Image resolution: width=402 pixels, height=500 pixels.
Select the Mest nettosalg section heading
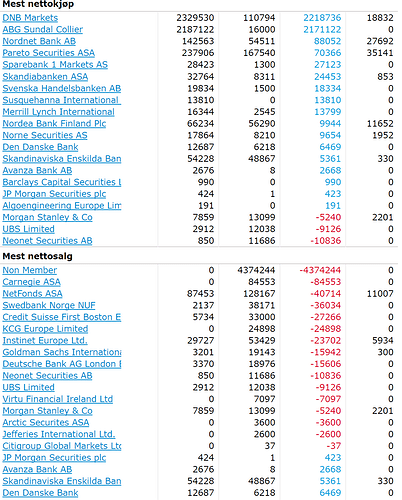[x=37, y=256]
